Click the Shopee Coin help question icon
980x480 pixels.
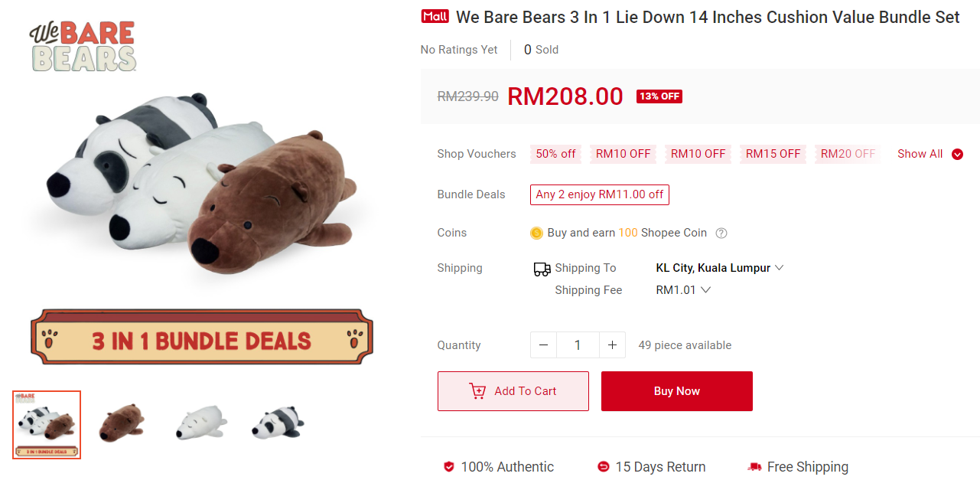tap(721, 233)
